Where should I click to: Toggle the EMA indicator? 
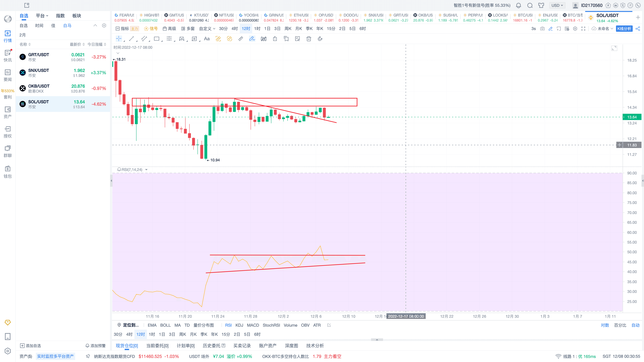coord(152,325)
